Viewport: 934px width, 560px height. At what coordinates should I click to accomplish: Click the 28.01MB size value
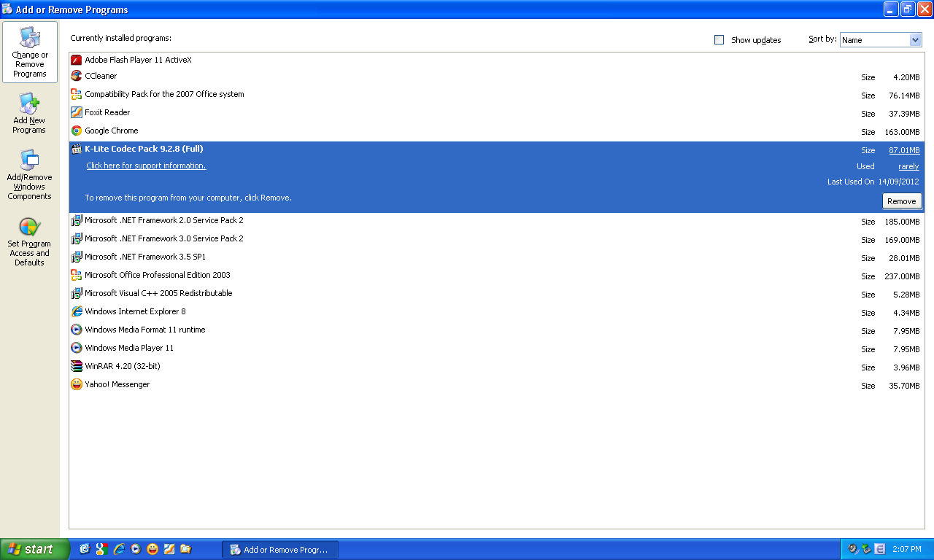[904, 258]
